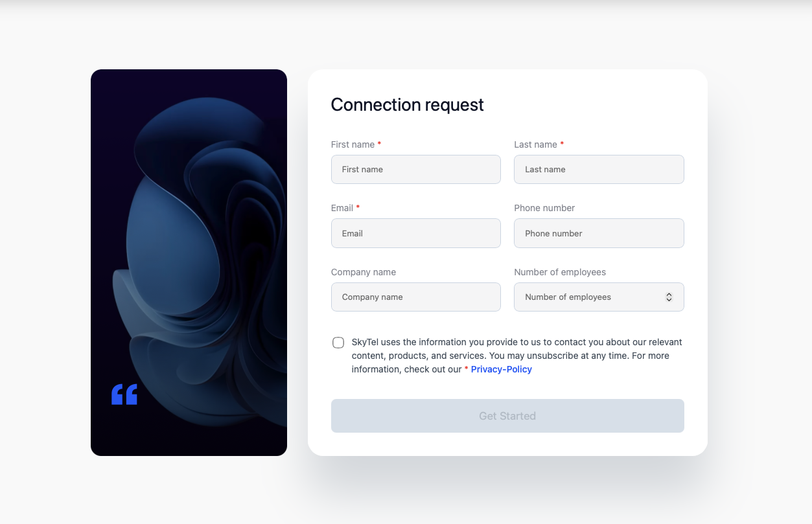Select the Phone number field
The width and height of the screenshot is (812, 524).
pyautogui.click(x=599, y=233)
